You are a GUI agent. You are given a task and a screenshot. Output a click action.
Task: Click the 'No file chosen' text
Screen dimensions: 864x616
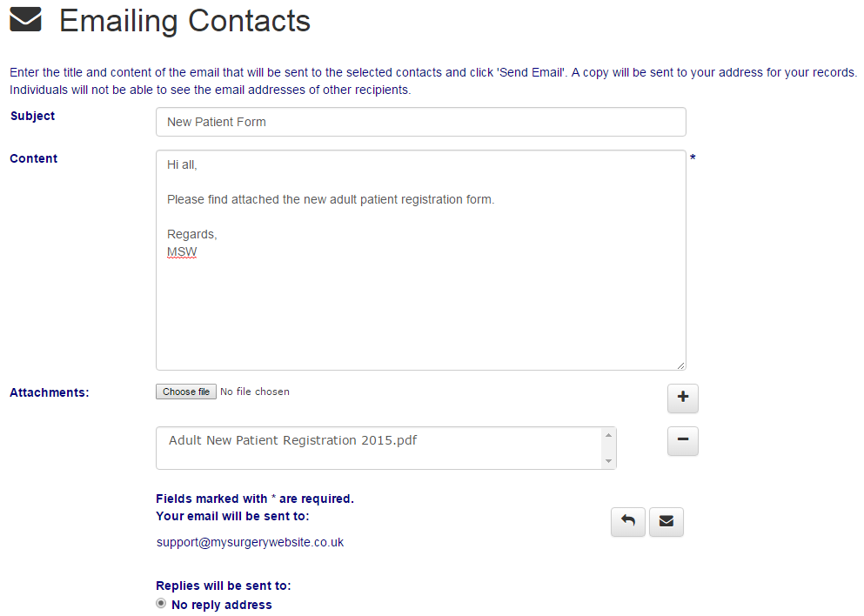[255, 392]
